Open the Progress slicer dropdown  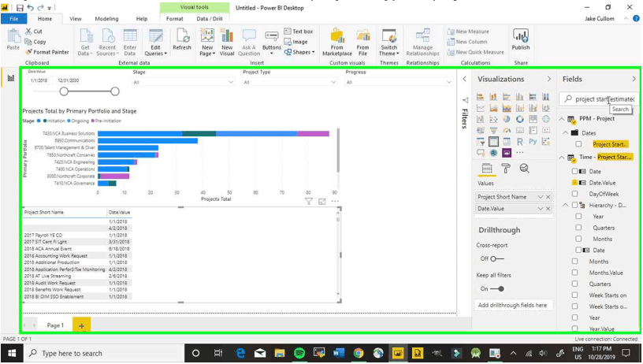point(449,83)
